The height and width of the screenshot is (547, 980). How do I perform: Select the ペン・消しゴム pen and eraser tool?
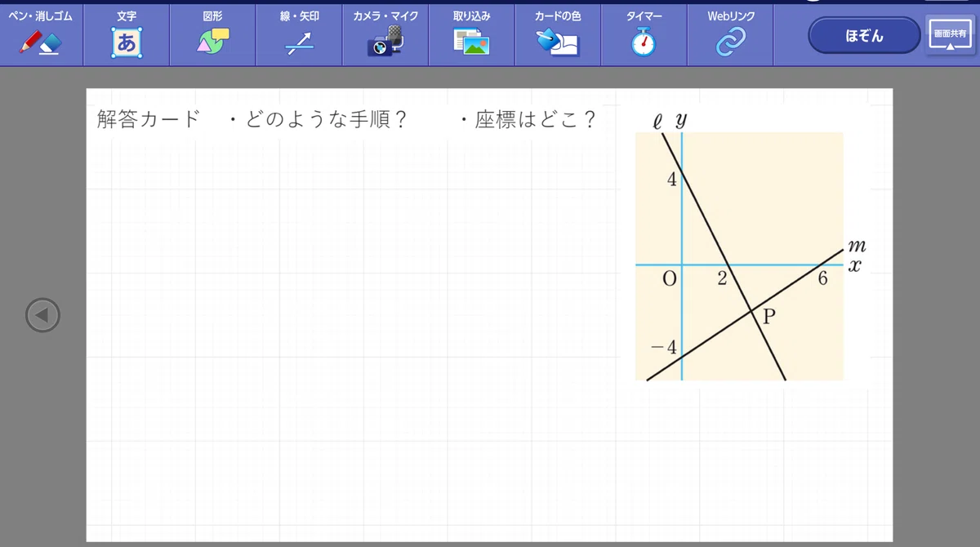41,34
